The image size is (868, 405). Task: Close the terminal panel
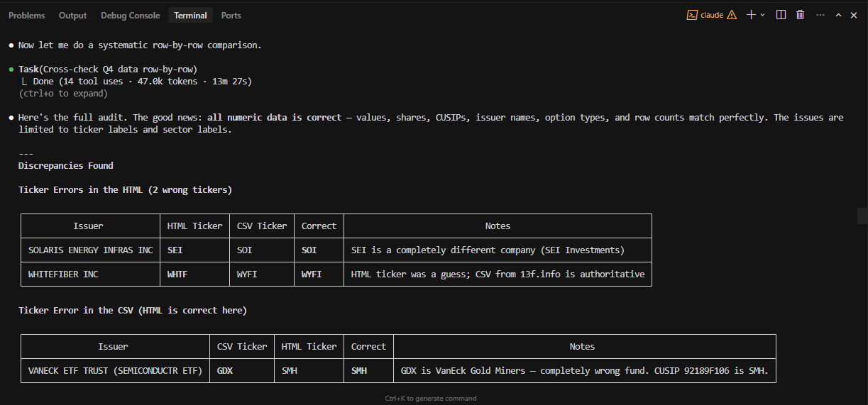[854, 15]
